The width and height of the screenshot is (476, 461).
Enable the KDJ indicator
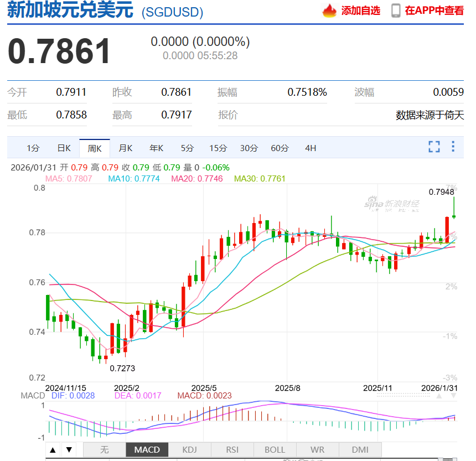pos(189,449)
